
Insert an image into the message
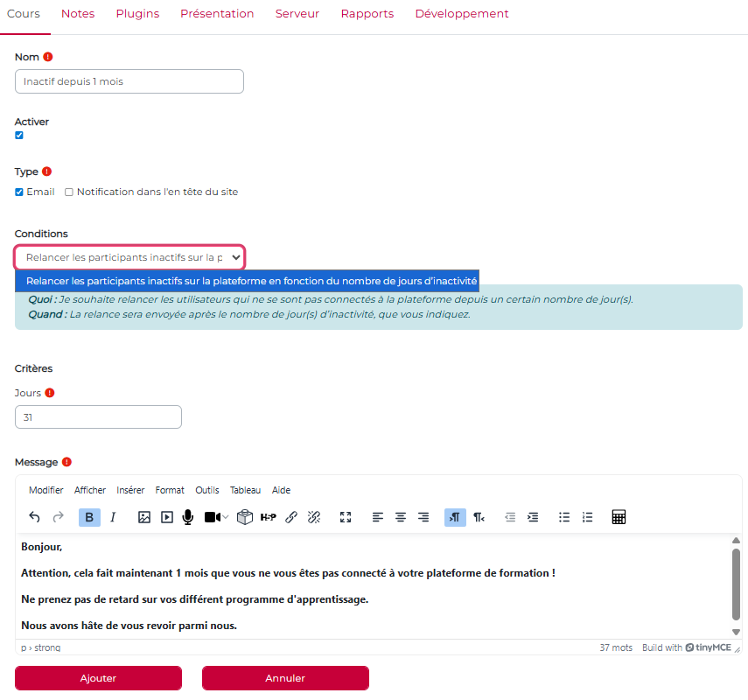click(x=144, y=517)
